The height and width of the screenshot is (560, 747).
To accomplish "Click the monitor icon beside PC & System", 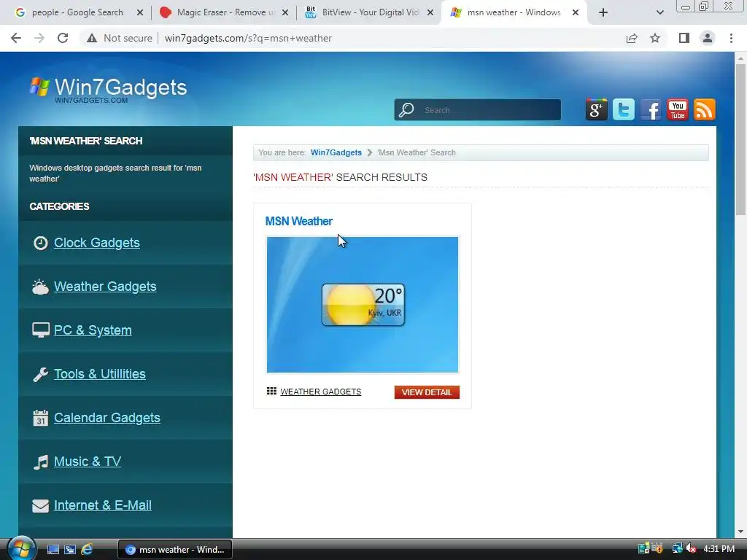I will tap(41, 330).
